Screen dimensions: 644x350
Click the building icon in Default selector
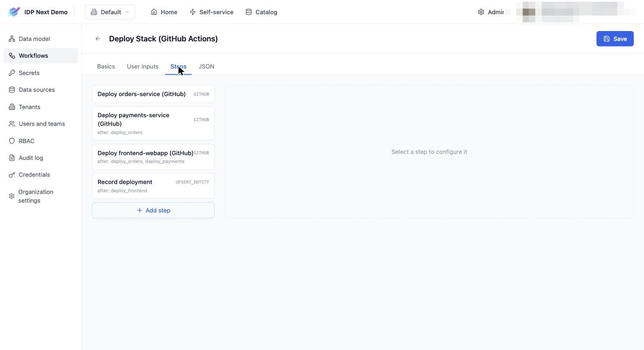tap(94, 12)
